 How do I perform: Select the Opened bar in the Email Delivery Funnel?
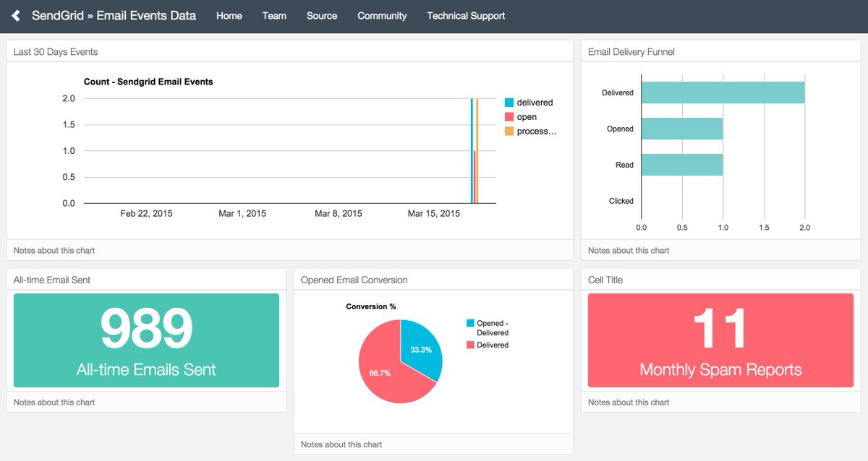click(682, 128)
